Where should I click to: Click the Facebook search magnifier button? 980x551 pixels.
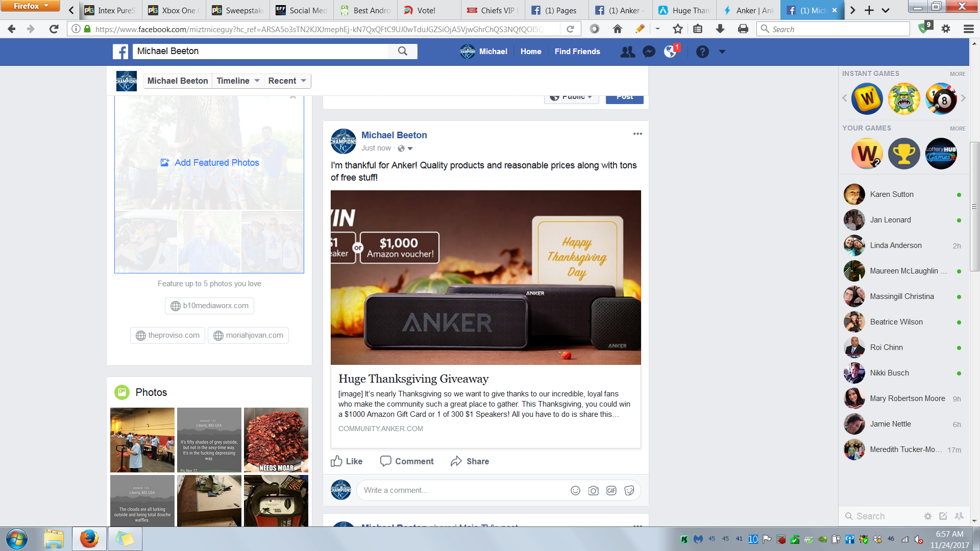tap(403, 51)
